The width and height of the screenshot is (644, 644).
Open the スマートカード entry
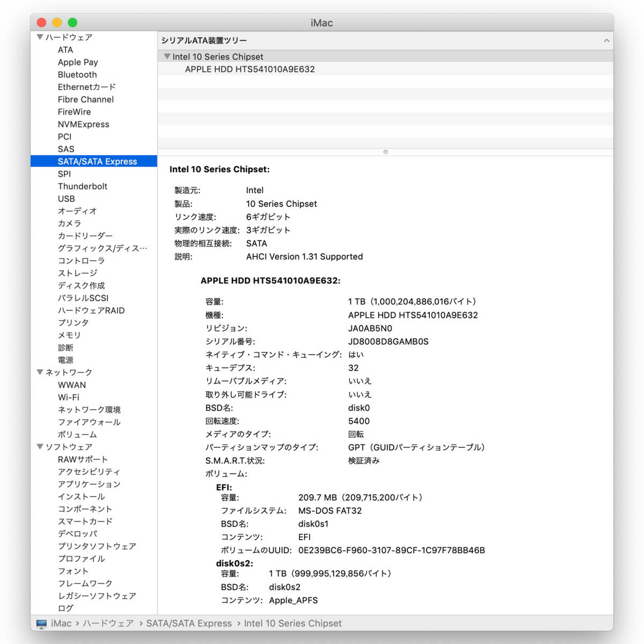pos(85,521)
